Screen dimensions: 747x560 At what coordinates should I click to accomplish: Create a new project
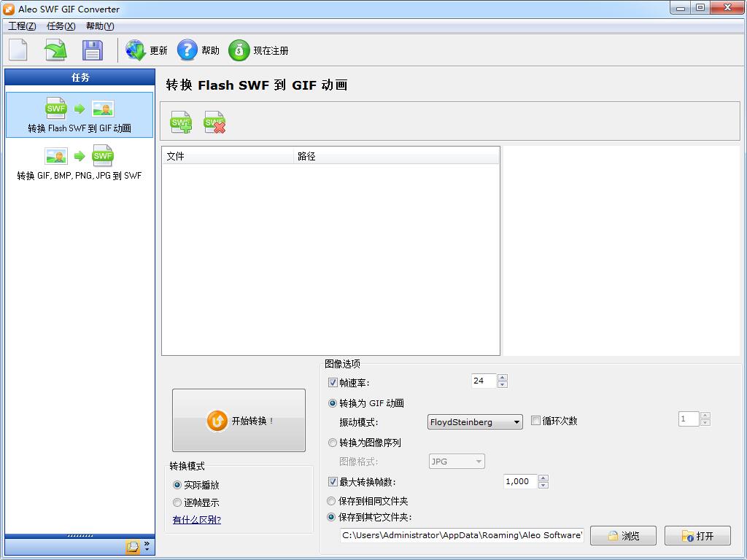click(x=18, y=50)
